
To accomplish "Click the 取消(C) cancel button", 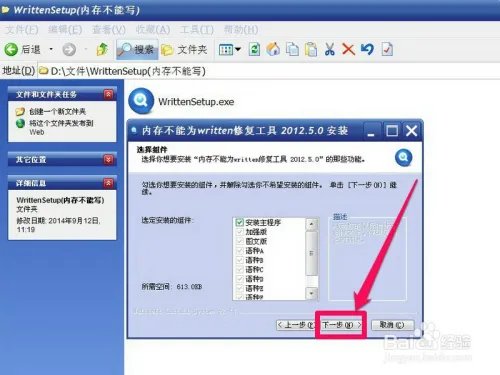I will click(392, 325).
